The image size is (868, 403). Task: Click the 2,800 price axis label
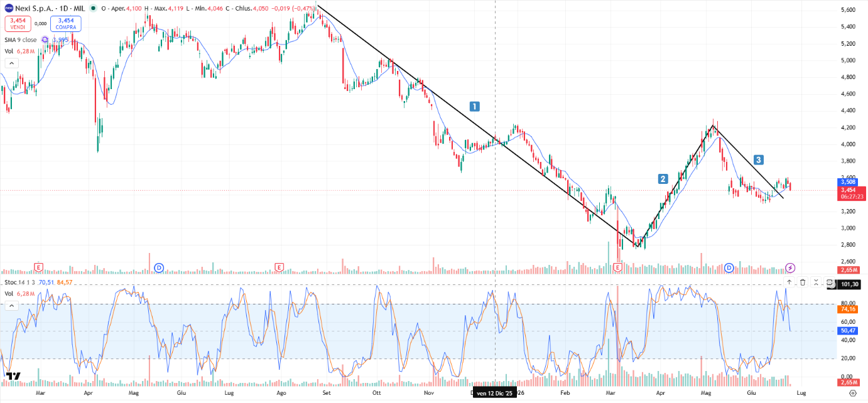tap(848, 245)
